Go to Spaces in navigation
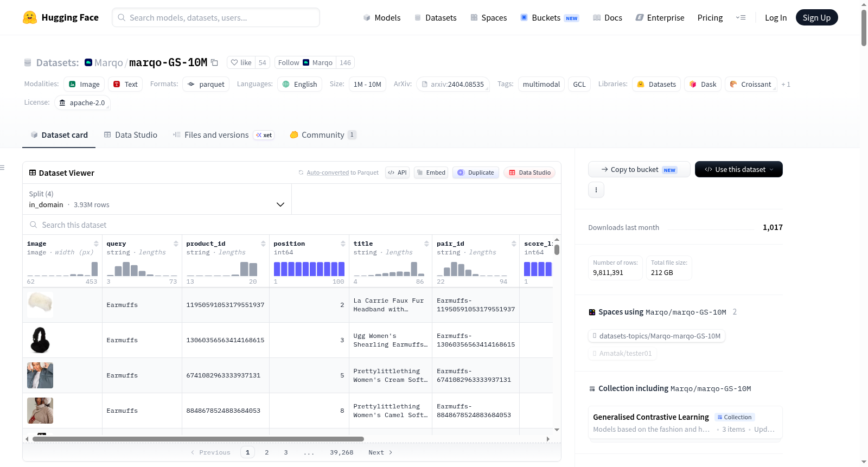Viewport: 868px width, 467px height. 488,17
